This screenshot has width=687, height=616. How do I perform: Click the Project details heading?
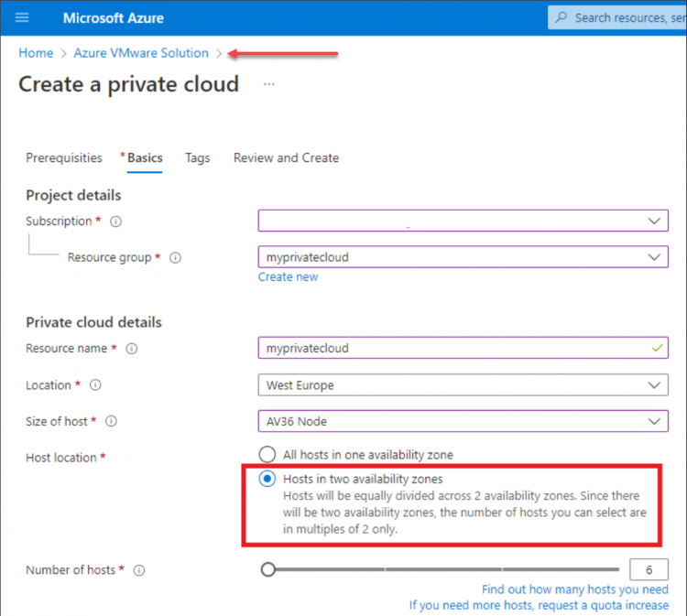point(73,195)
